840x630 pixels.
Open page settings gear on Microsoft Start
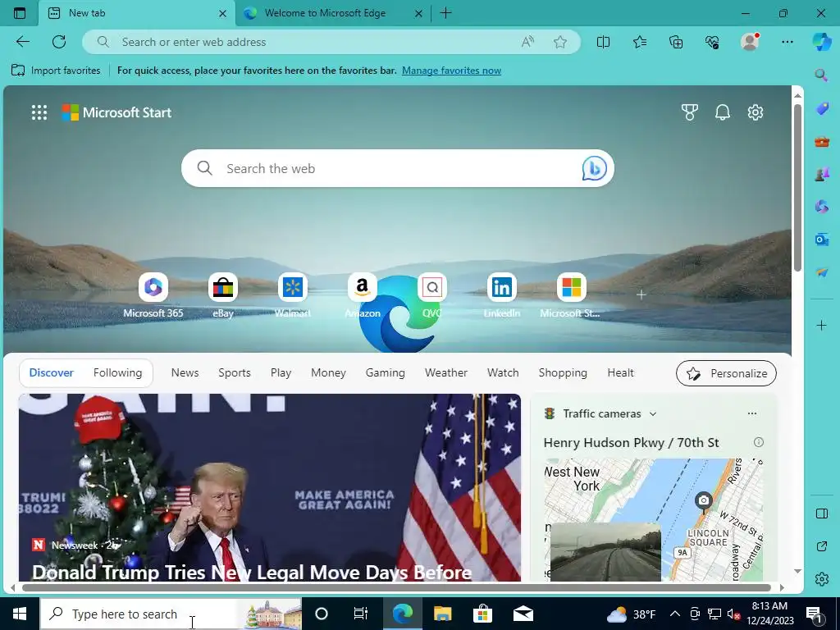756,112
